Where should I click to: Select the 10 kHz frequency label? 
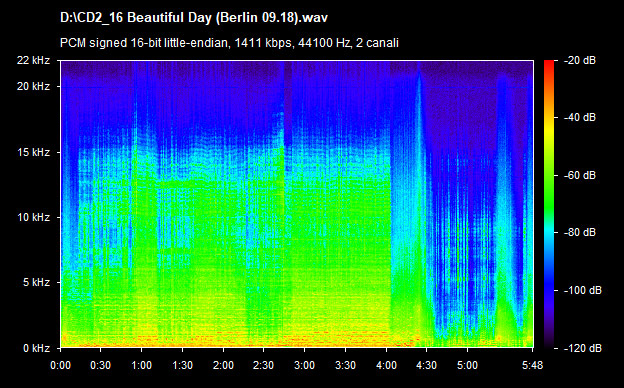33,217
